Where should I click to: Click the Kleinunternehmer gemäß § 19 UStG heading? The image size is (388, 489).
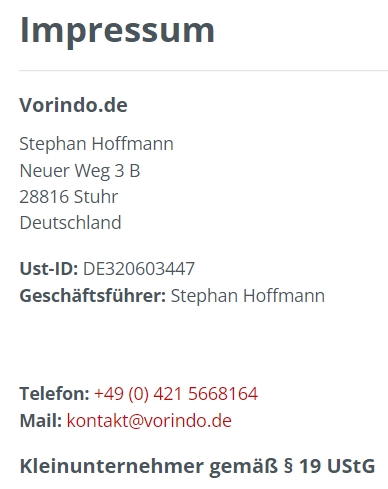(197, 466)
